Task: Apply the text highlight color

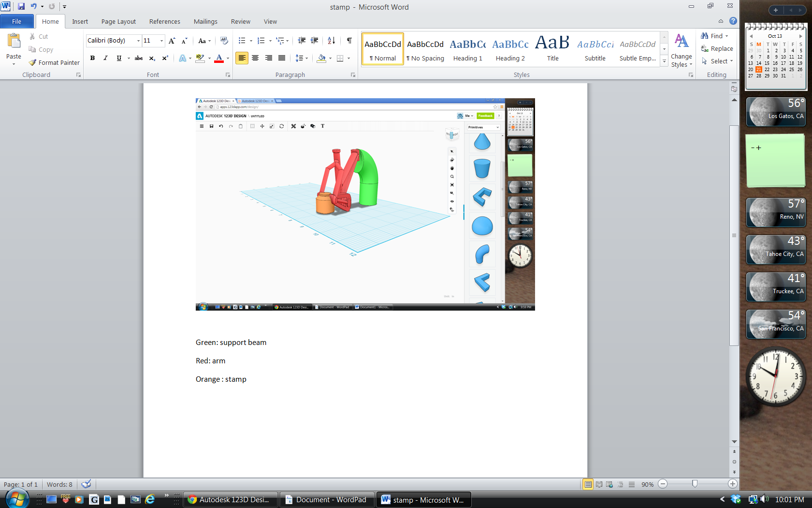Action: tap(200, 58)
